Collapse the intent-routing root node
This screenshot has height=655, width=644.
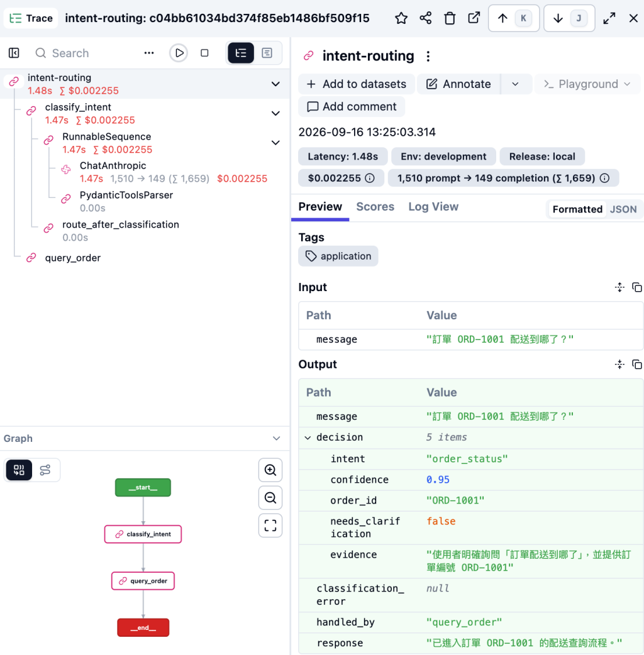276,84
